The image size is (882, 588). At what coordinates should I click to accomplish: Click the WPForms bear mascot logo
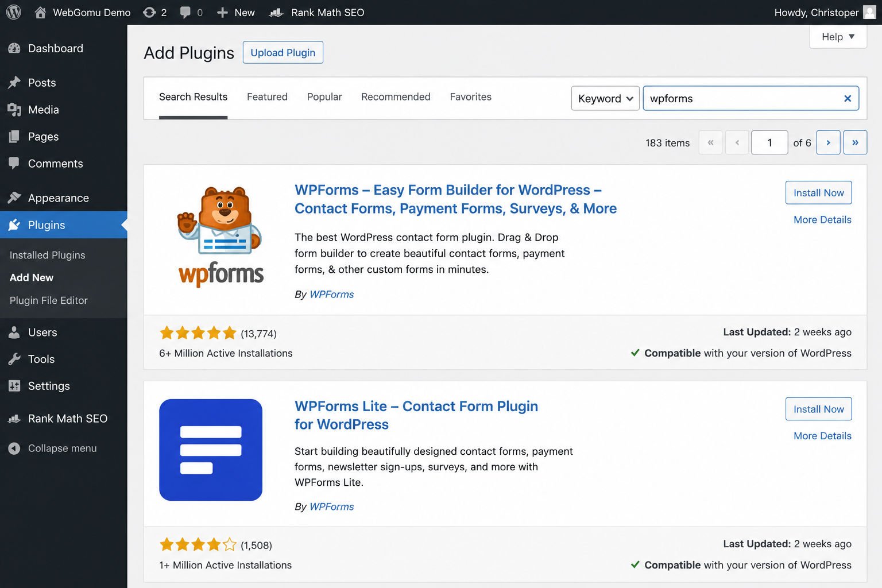click(x=220, y=236)
